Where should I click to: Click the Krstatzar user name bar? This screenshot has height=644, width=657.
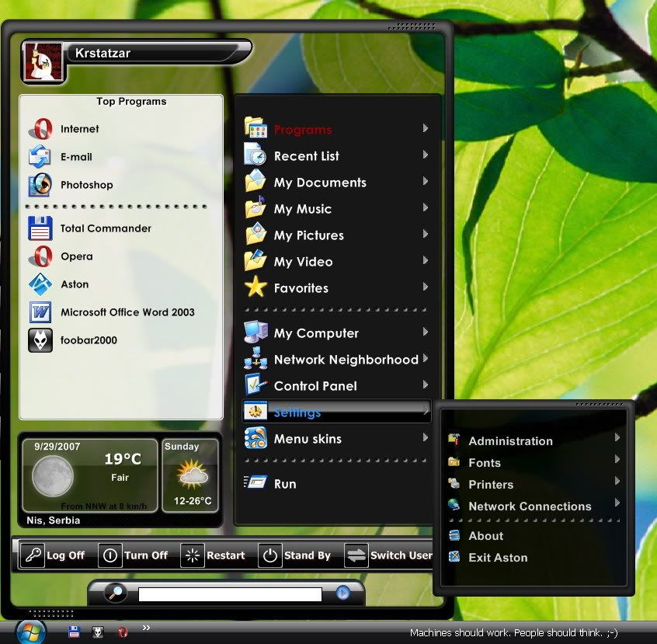coord(160,54)
